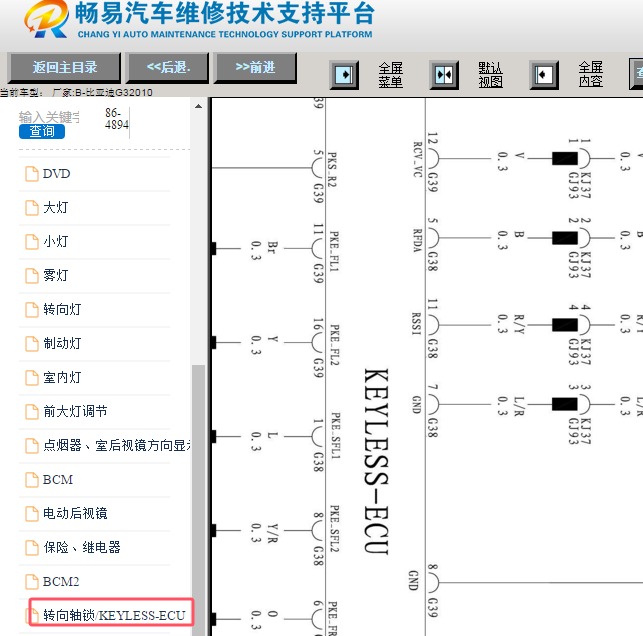Click the file icon beside 室内灯
Screen dimensions: 643x636
pyautogui.click(x=32, y=378)
